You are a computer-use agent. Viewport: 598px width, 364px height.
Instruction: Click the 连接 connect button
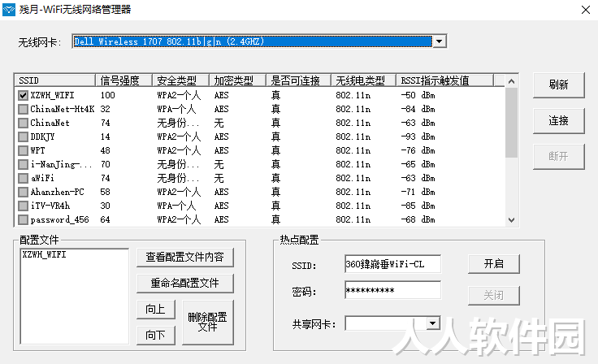click(x=559, y=121)
